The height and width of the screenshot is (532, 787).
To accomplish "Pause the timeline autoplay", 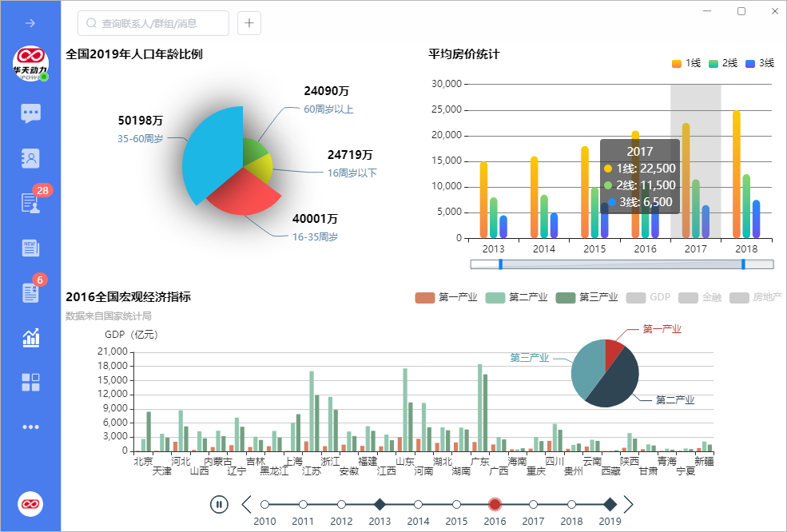I will click(x=220, y=504).
